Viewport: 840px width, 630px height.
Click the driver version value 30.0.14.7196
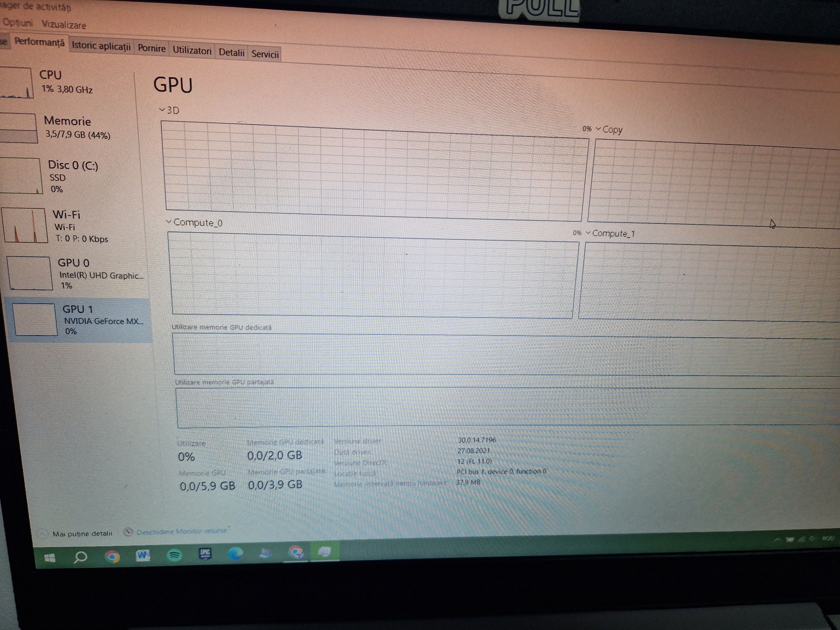[x=477, y=440]
